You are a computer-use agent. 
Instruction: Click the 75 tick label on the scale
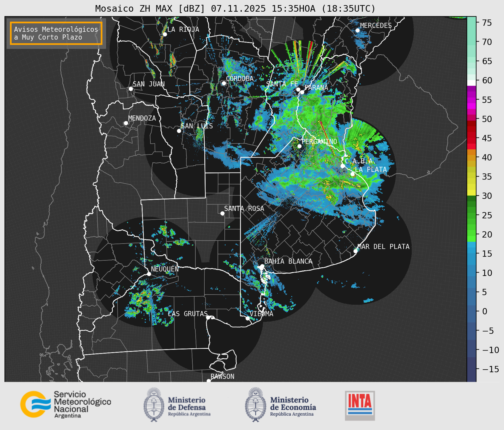pos(487,23)
